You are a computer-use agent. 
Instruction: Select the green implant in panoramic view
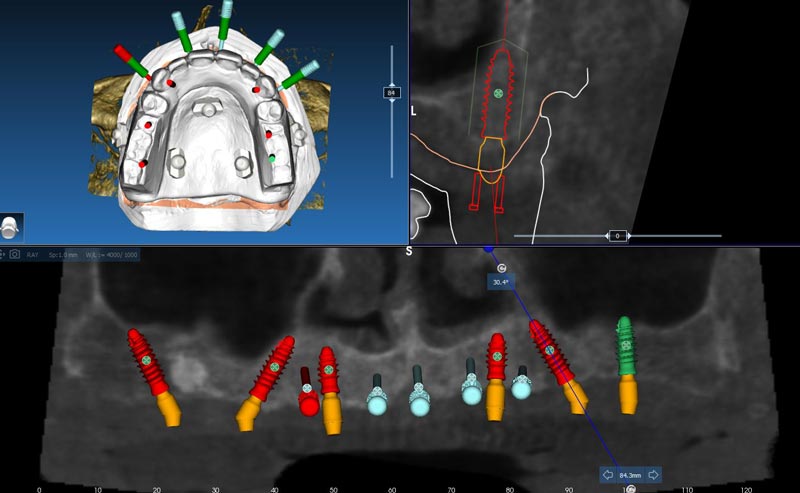626,350
